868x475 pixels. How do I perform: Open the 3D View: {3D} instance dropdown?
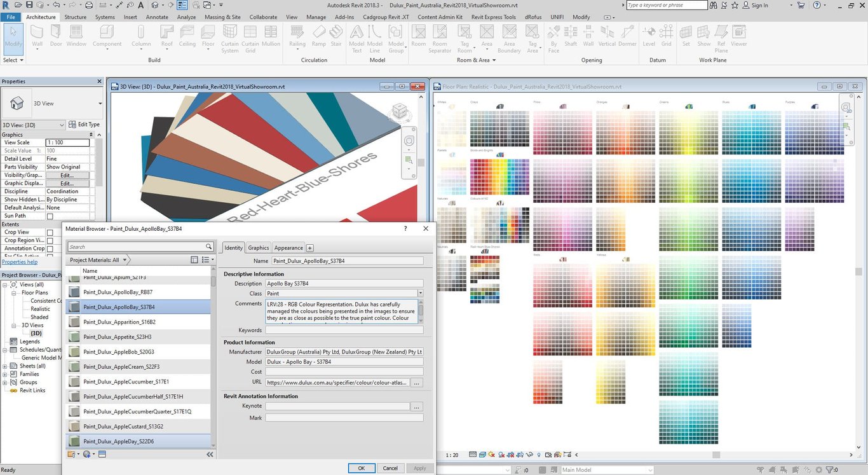point(62,125)
